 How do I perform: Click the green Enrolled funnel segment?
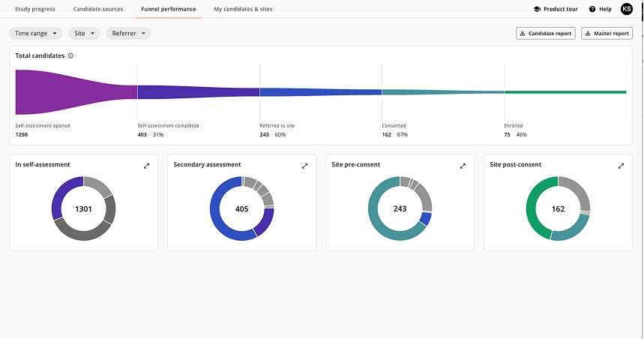coord(565,92)
